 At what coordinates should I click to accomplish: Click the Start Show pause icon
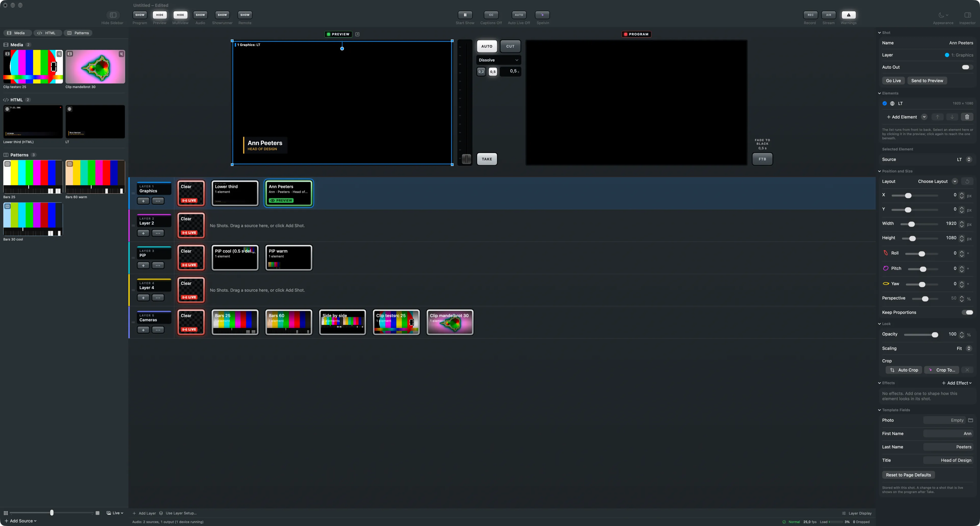pos(465,15)
